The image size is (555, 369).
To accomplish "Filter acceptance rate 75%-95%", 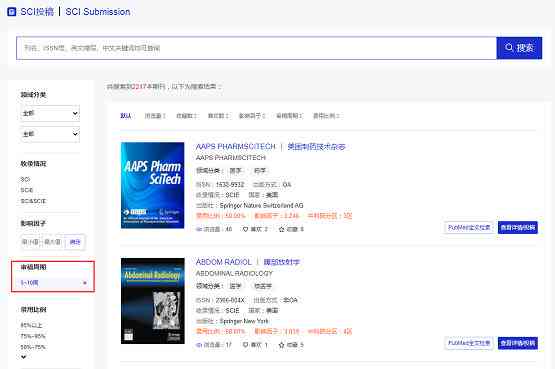I will [33, 336].
